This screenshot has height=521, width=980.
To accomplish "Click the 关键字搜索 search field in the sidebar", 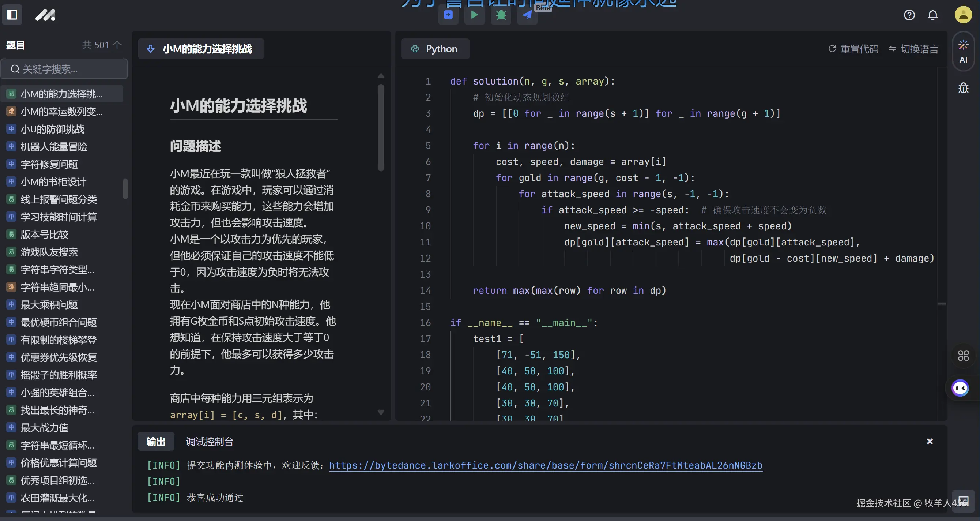I will [x=64, y=69].
